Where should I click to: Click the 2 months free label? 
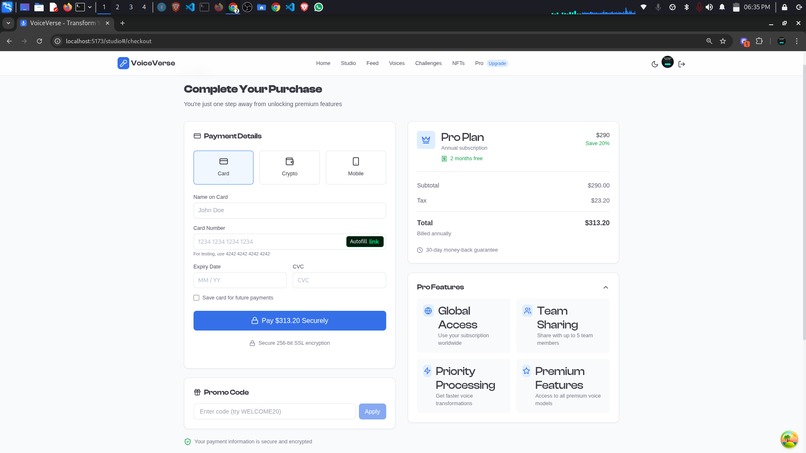[x=466, y=158]
